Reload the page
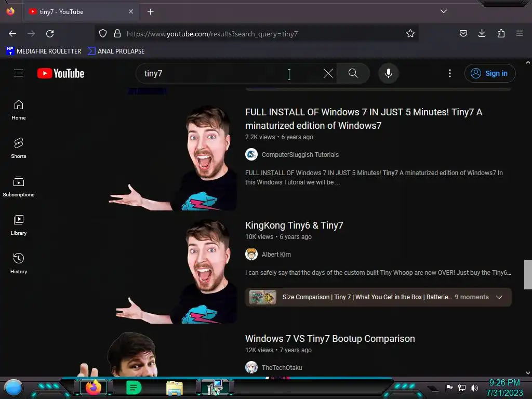Viewport: 532px width, 399px height. pos(50,34)
